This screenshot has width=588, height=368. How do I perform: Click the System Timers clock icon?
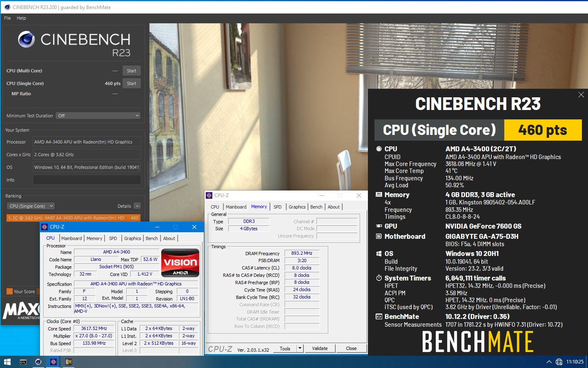[x=379, y=278]
